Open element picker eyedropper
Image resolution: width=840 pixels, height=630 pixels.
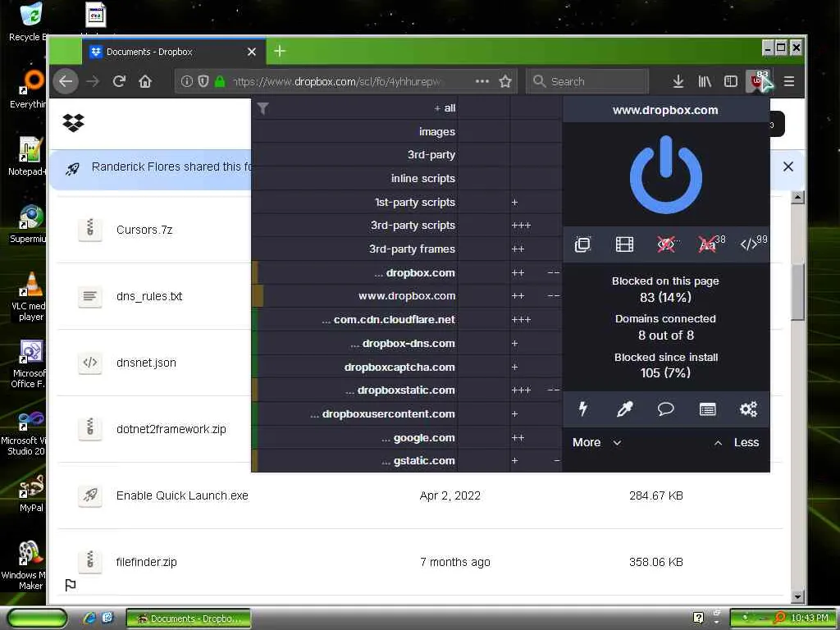[x=624, y=409]
